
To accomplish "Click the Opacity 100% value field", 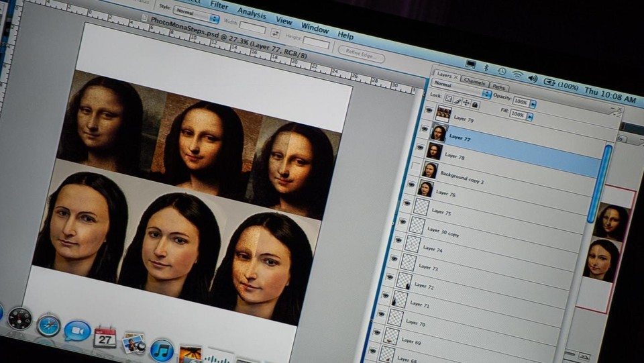I will point(521,101).
